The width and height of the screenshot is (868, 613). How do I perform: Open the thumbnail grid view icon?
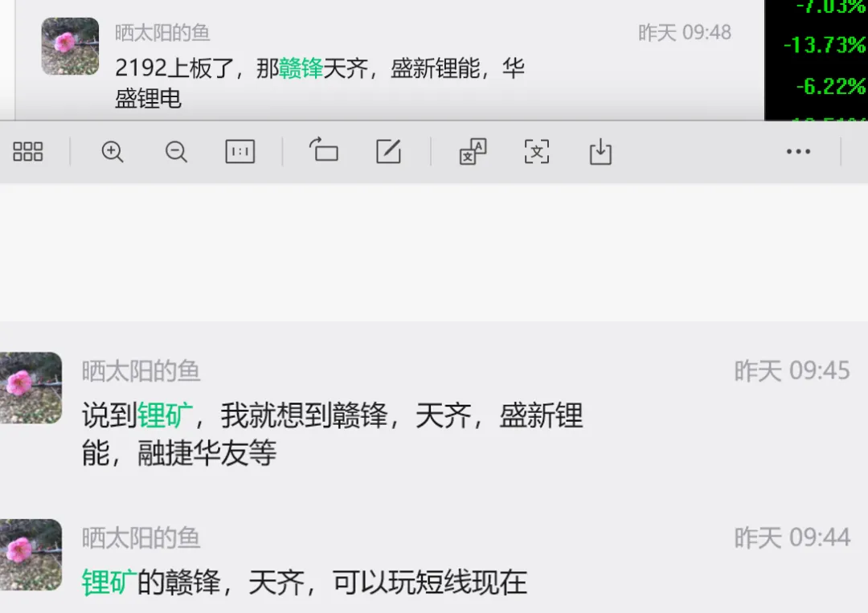click(x=27, y=152)
